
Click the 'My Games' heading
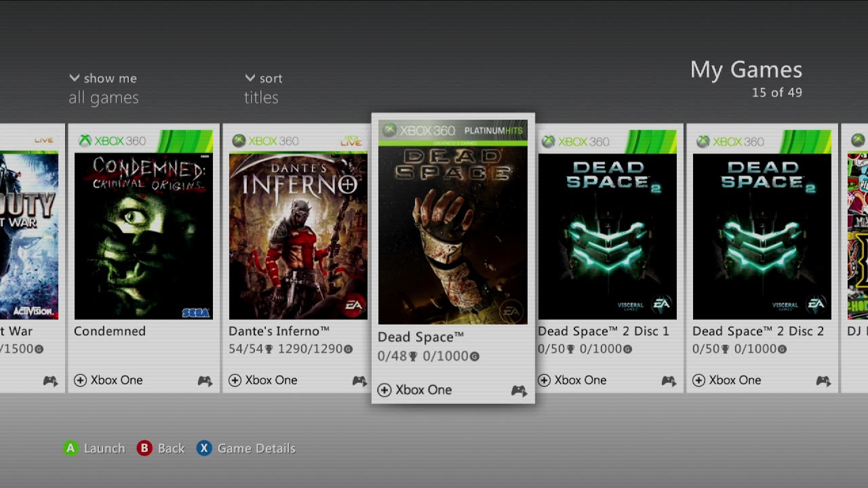[x=746, y=70]
